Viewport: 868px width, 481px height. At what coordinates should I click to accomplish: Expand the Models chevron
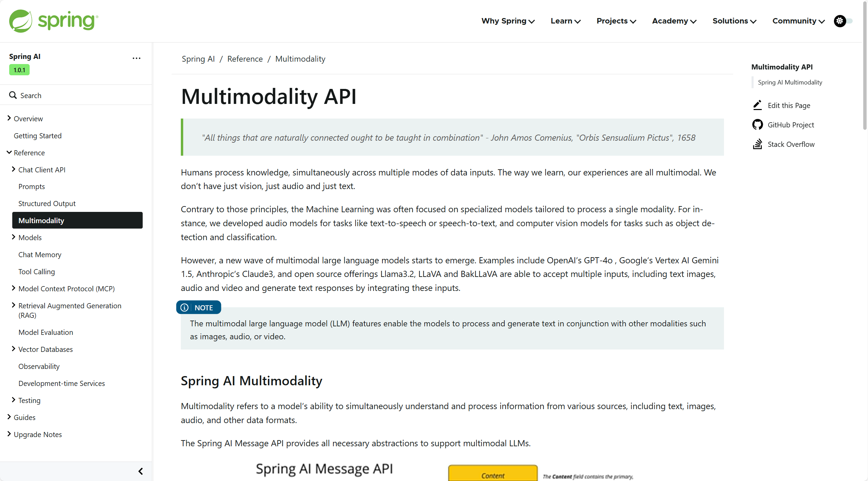click(x=14, y=237)
